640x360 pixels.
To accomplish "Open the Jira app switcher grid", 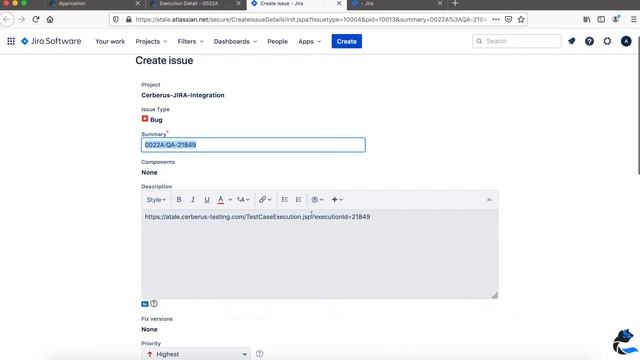I will pos(11,41).
